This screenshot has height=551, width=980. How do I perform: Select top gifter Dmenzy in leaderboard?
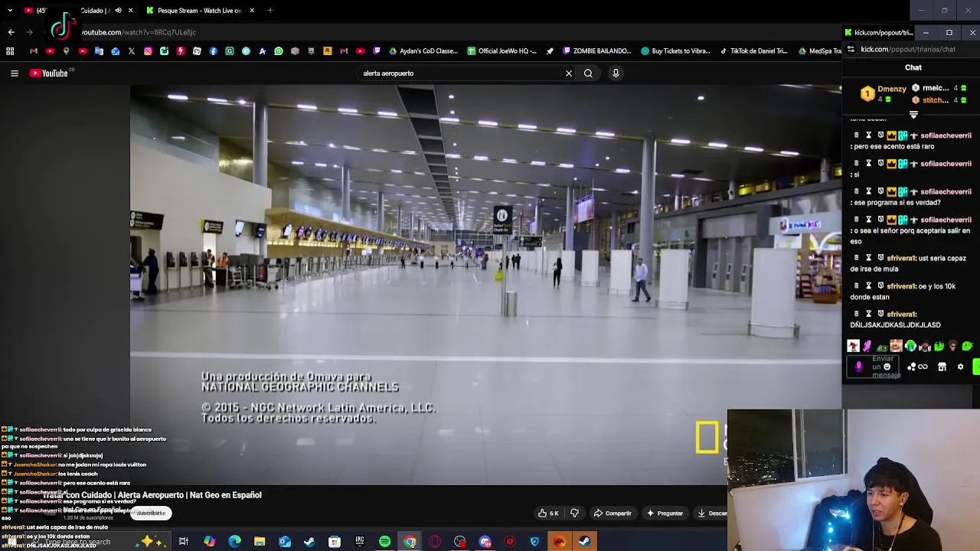coord(884,93)
